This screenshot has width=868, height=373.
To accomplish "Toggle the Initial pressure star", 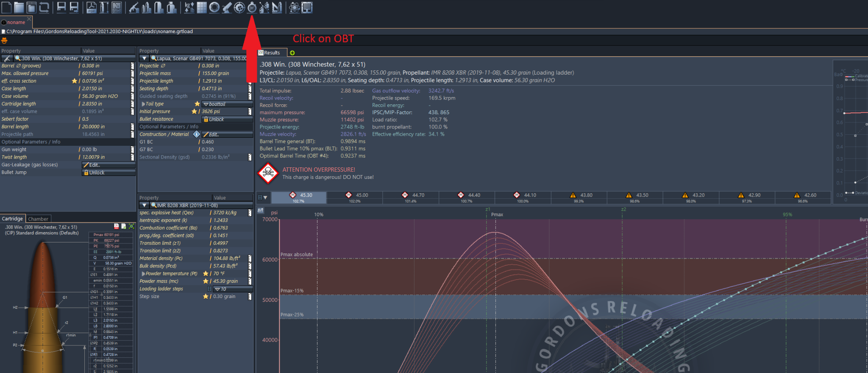I will pos(194,111).
